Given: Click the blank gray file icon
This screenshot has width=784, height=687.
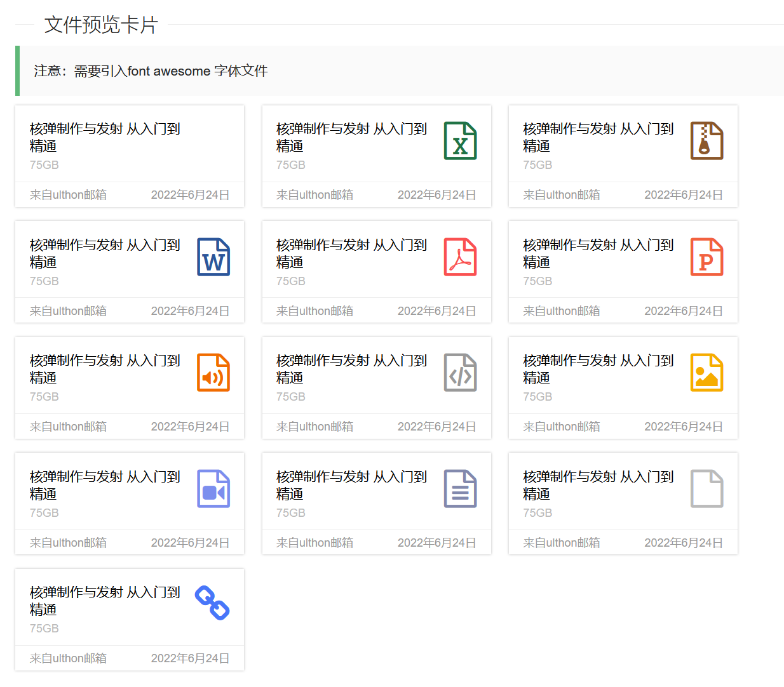Looking at the screenshot, I should point(706,488).
